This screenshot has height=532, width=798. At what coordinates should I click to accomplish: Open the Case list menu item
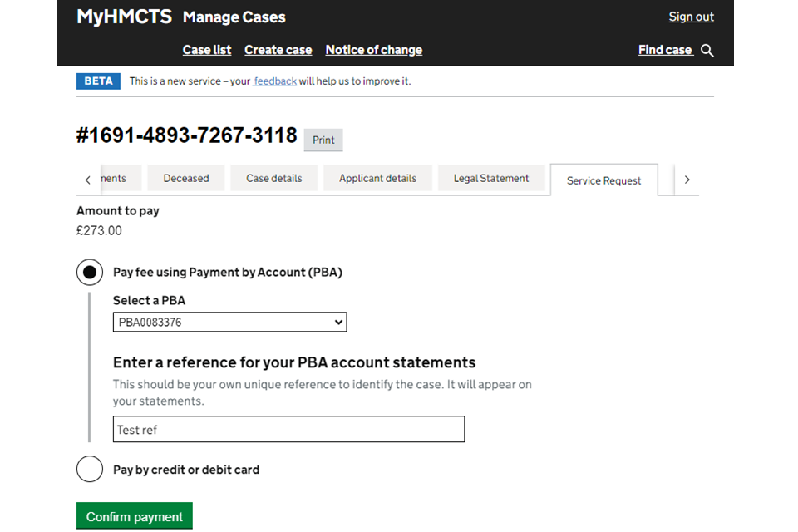pos(207,50)
